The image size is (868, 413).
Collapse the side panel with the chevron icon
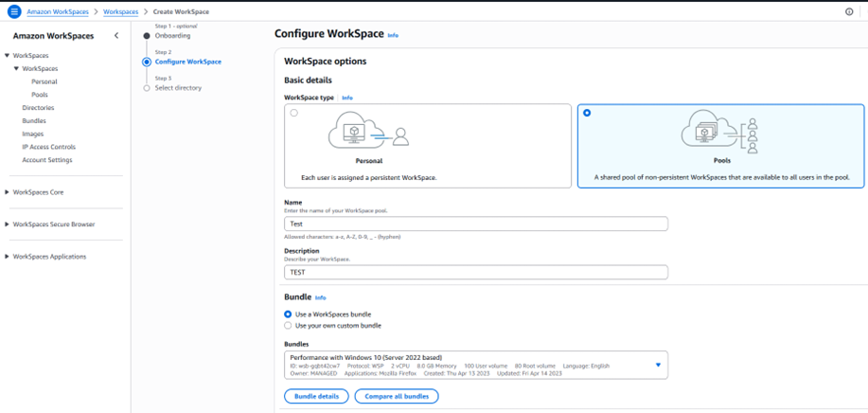pyautogui.click(x=116, y=36)
